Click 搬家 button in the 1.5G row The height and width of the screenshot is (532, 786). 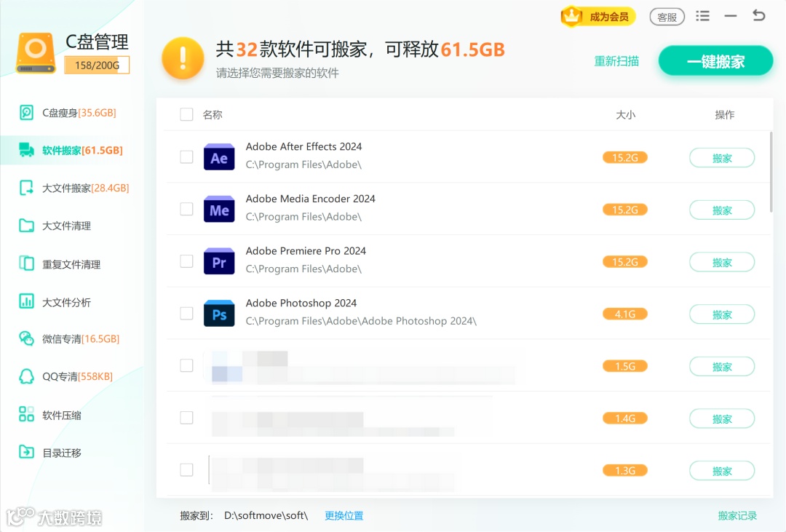point(722,367)
